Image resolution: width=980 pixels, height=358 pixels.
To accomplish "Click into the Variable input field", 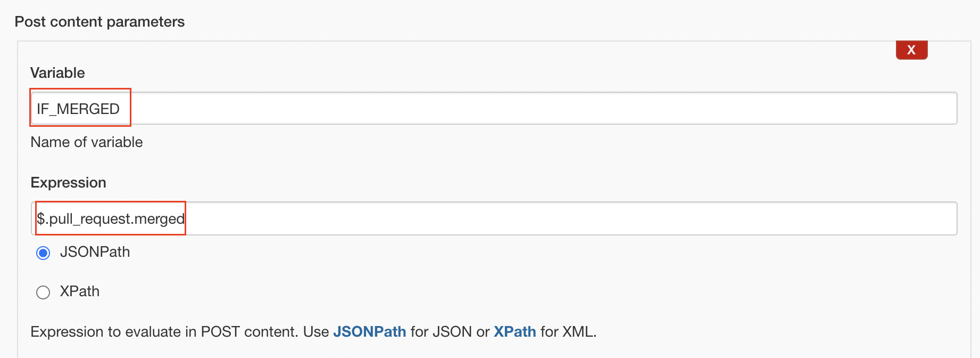I will click(494, 109).
